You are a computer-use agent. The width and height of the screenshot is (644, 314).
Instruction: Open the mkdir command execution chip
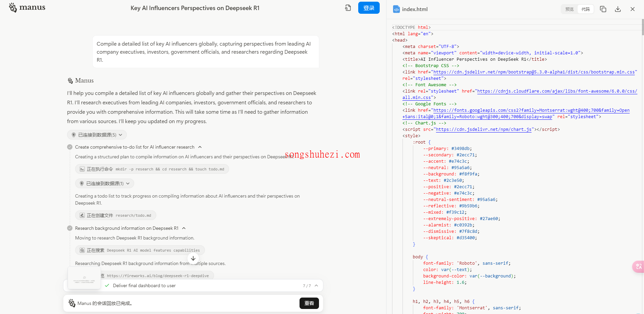tap(152, 169)
